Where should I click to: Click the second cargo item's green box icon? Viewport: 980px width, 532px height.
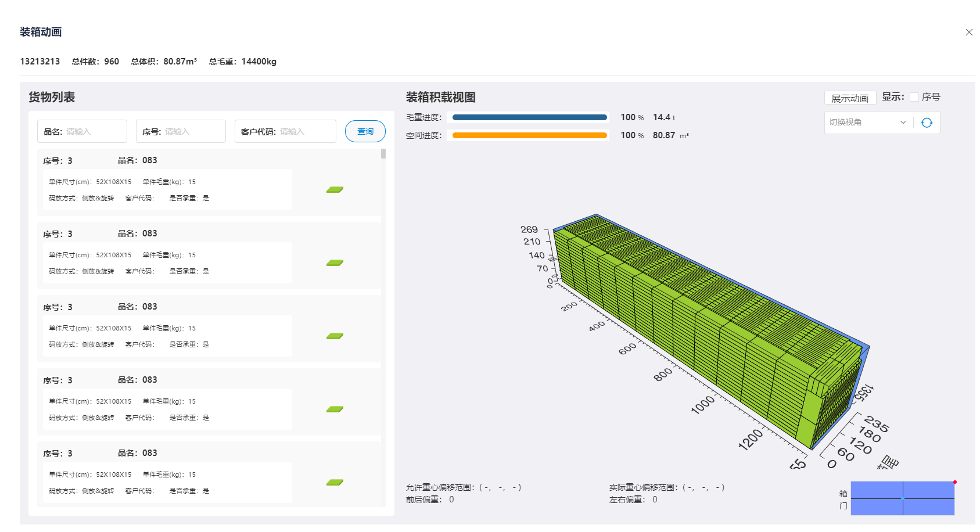[335, 263]
